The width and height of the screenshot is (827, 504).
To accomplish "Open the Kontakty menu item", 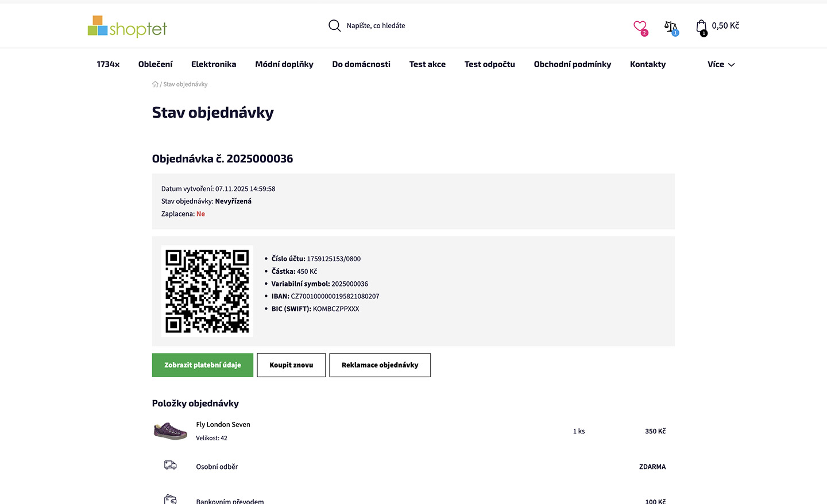I will (648, 64).
